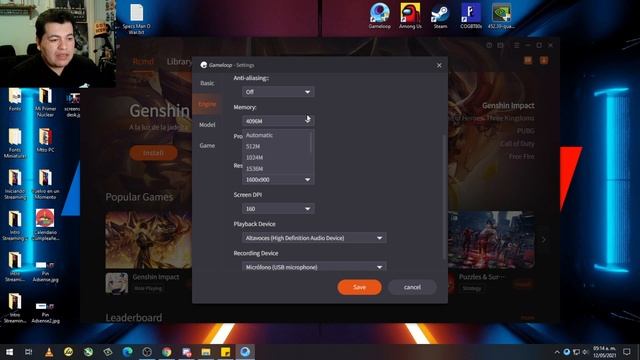Open Sticky Notes from the taskbar
Viewport: 640px width, 360px height.
pyautogui.click(x=225, y=352)
